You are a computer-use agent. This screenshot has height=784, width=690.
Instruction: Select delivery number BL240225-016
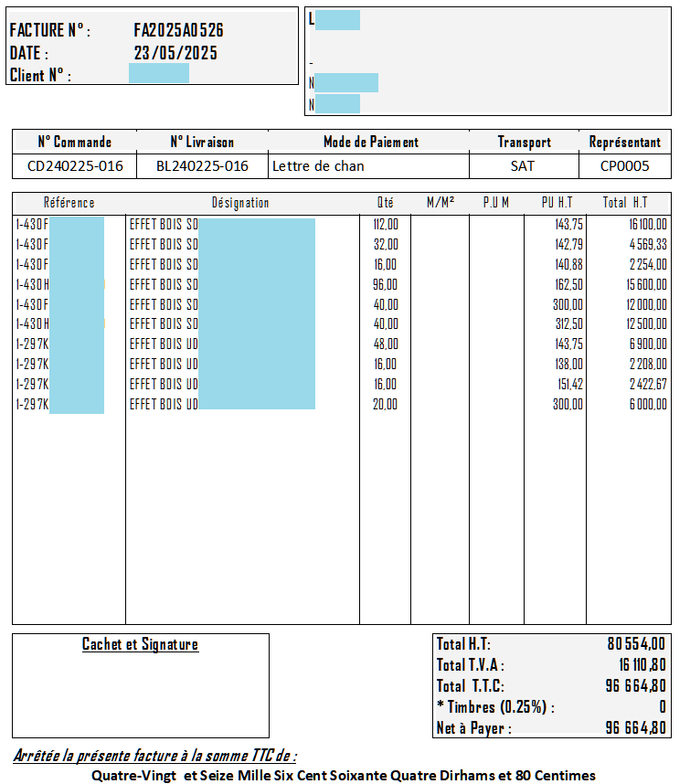[x=202, y=166]
